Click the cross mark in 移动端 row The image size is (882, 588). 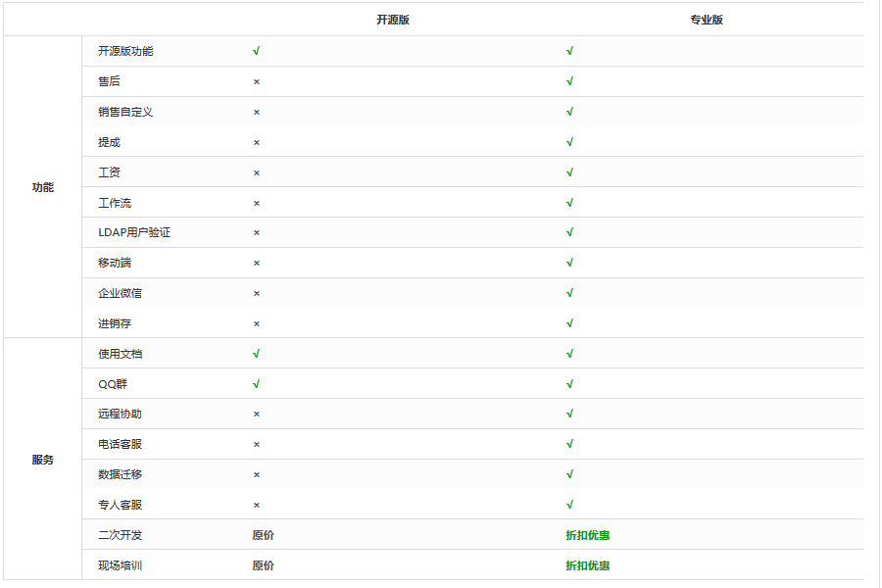257,264
